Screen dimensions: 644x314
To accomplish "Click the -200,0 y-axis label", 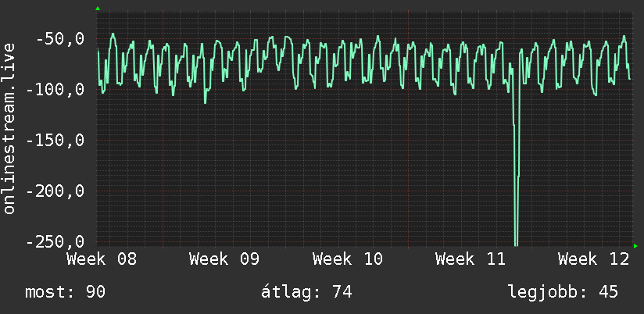I will [x=55, y=191].
